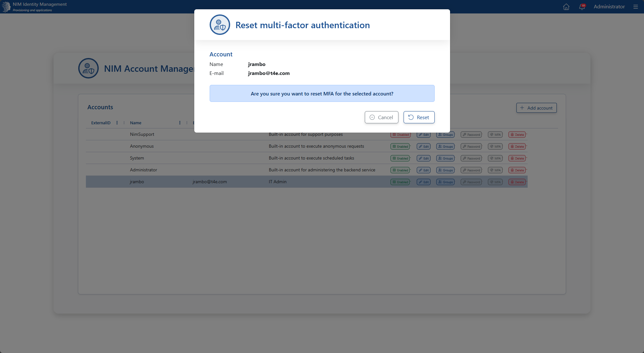Click Add account button
The height and width of the screenshot is (353, 644).
click(x=537, y=108)
